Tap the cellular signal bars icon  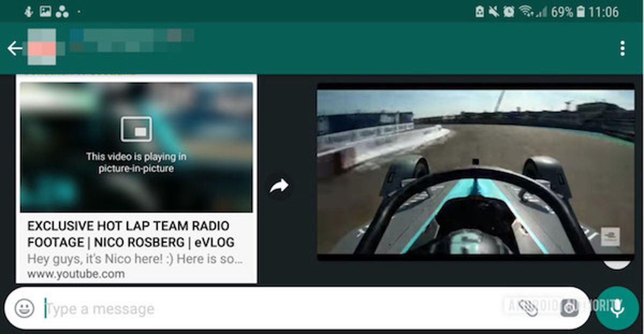pos(541,12)
